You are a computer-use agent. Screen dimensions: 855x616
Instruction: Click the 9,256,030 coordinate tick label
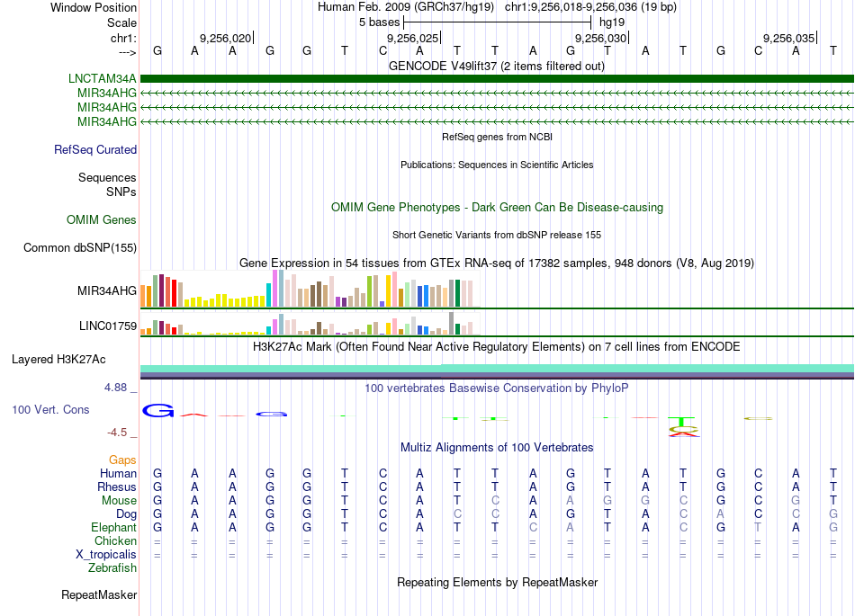[601, 38]
